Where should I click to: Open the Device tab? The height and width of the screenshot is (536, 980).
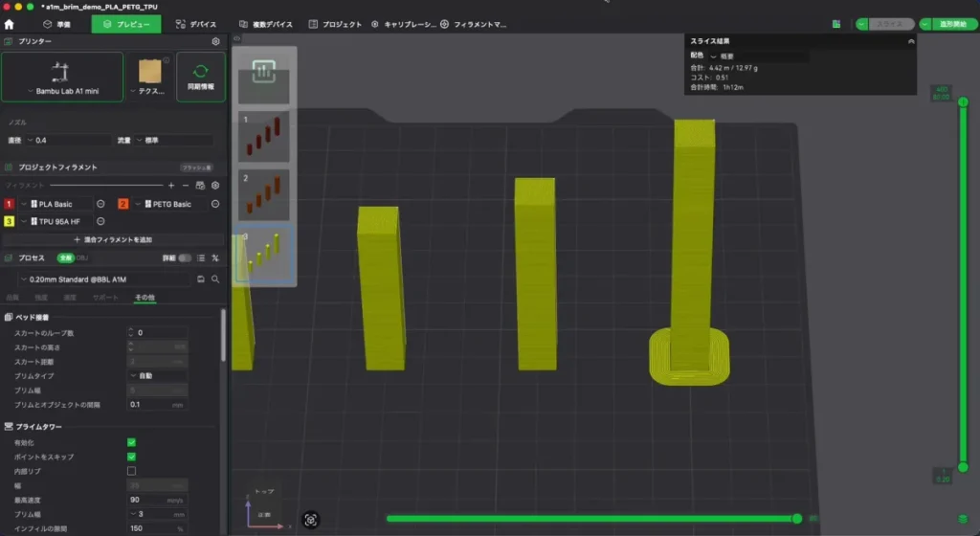(x=196, y=24)
